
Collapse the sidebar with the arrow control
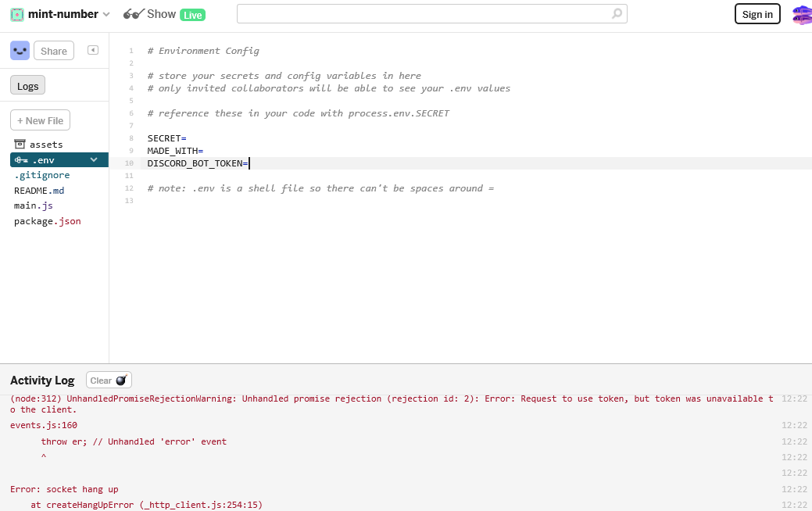point(93,50)
